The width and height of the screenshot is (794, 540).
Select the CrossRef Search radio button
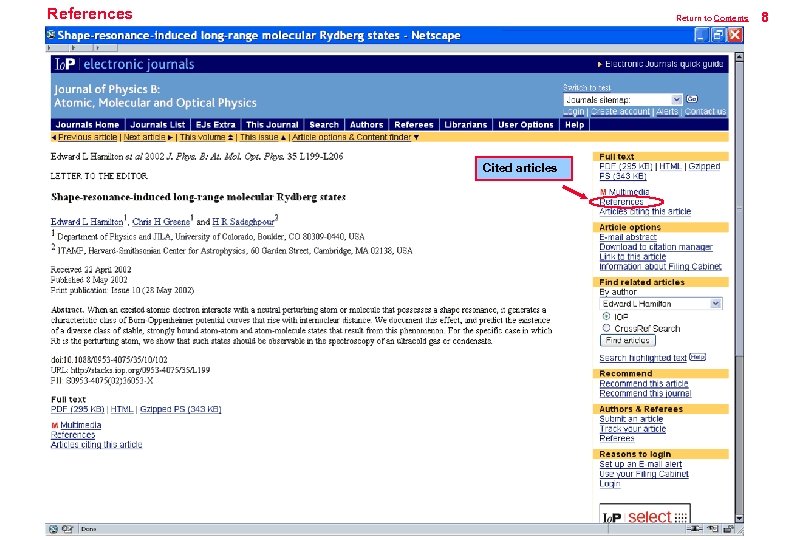(606, 328)
